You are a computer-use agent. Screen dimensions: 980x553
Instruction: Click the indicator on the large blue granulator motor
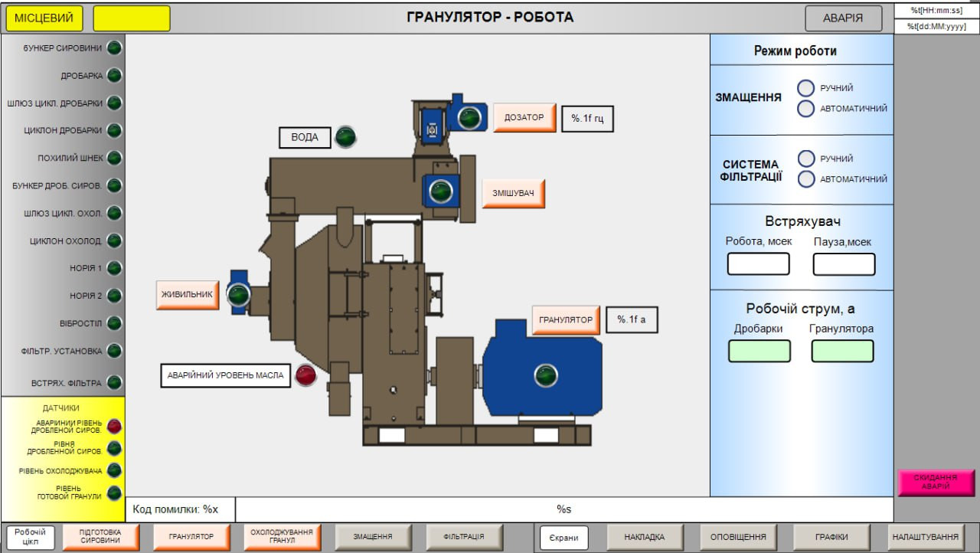point(546,375)
